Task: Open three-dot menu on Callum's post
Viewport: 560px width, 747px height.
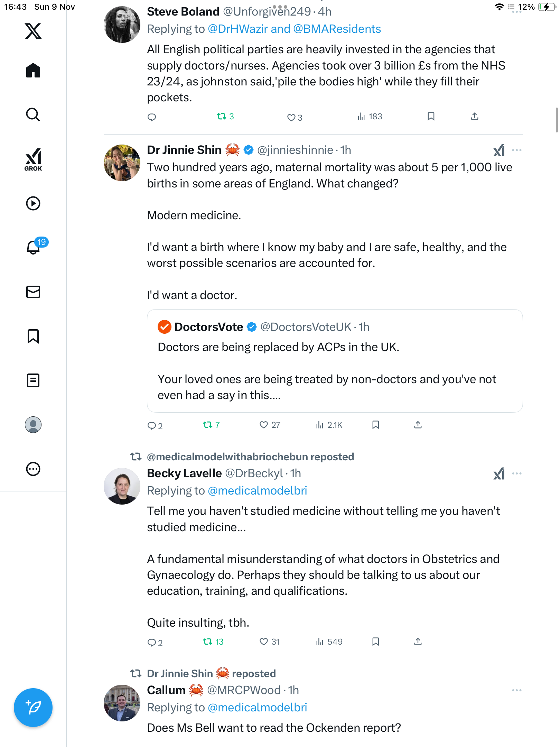Action: (517, 690)
